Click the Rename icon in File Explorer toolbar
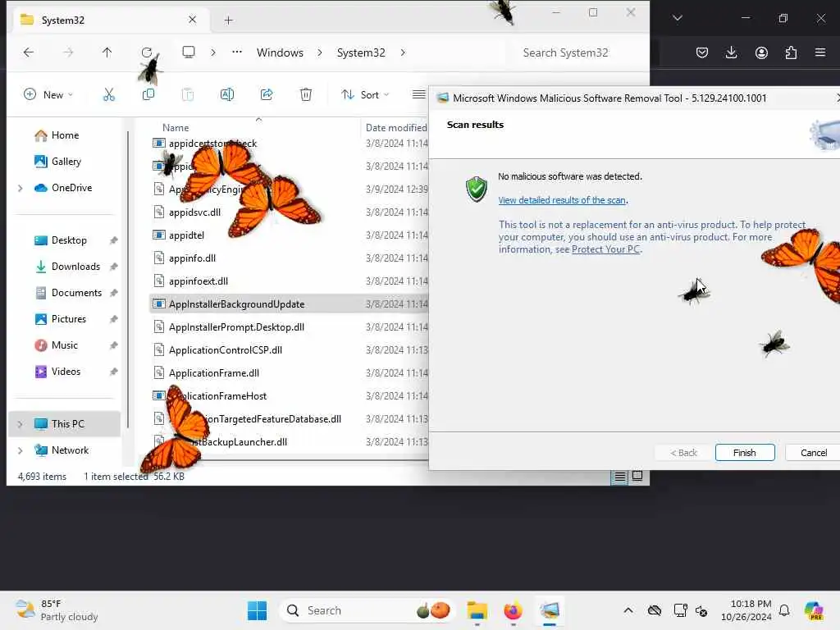The height and width of the screenshot is (630, 840). coord(227,95)
